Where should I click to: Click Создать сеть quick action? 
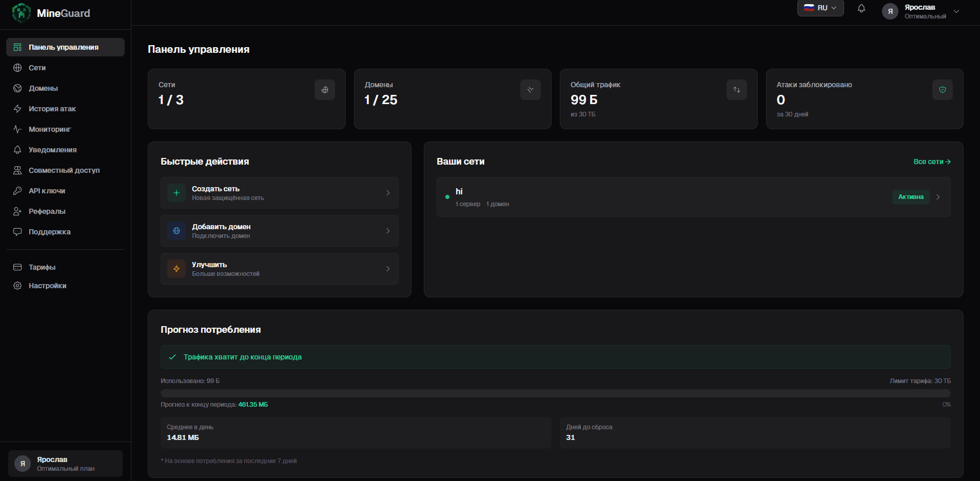point(280,193)
